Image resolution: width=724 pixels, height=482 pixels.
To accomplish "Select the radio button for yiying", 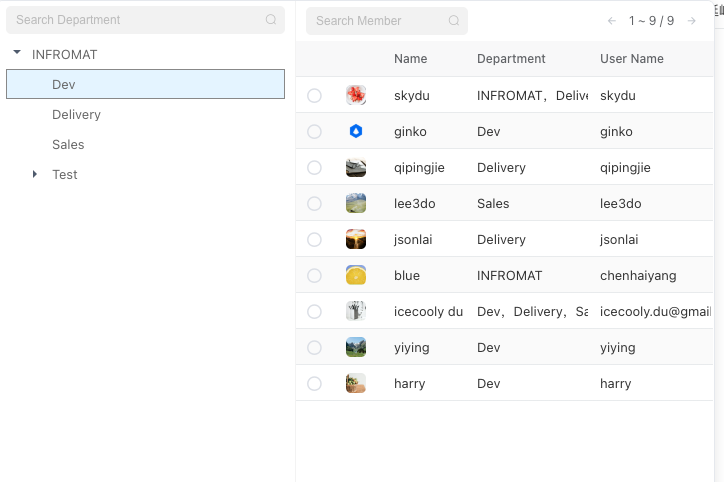I will [315, 348].
